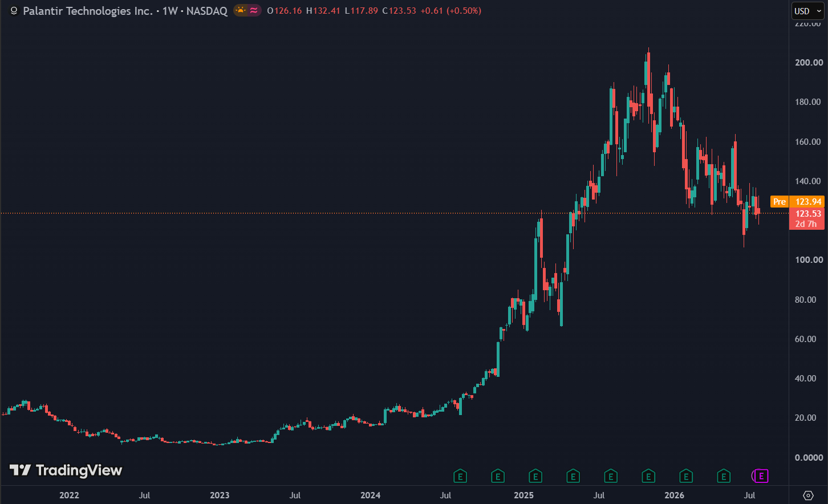This screenshot has height=504, width=828.
Task: Click the 180.00 price axis label
Action: click(809, 102)
